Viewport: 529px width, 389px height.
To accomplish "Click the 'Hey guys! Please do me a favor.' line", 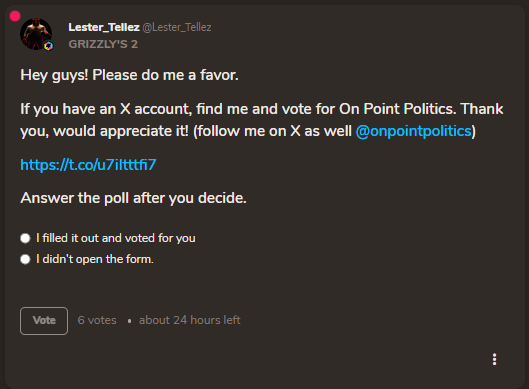I will point(130,75).
